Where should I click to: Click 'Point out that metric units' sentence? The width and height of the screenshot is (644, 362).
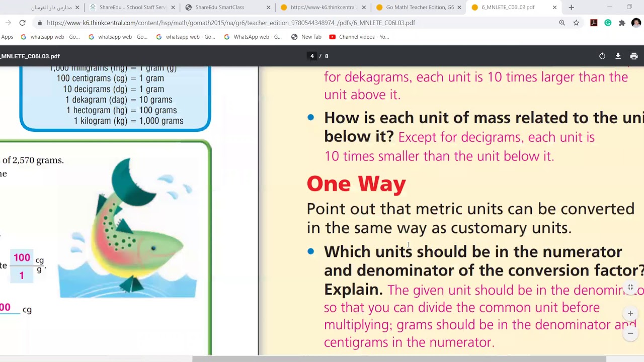pos(470,218)
